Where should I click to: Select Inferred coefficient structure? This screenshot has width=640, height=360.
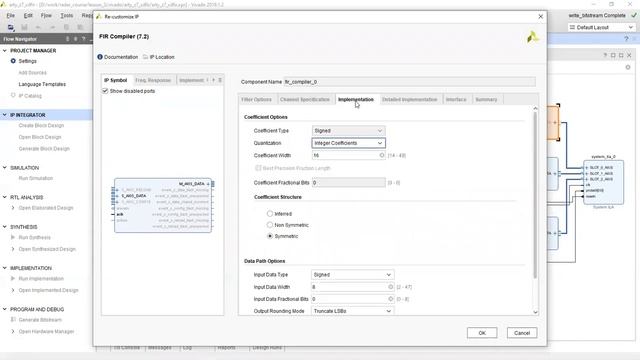(270, 213)
